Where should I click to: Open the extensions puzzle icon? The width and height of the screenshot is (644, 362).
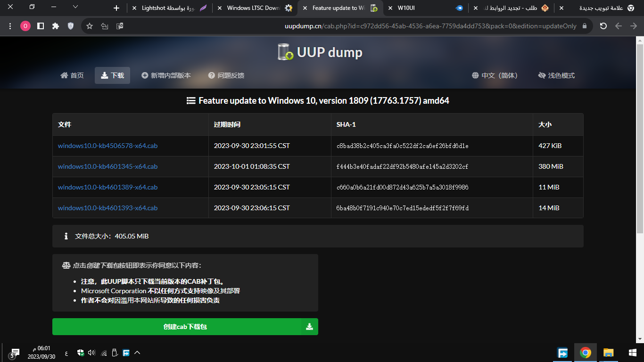(56, 26)
